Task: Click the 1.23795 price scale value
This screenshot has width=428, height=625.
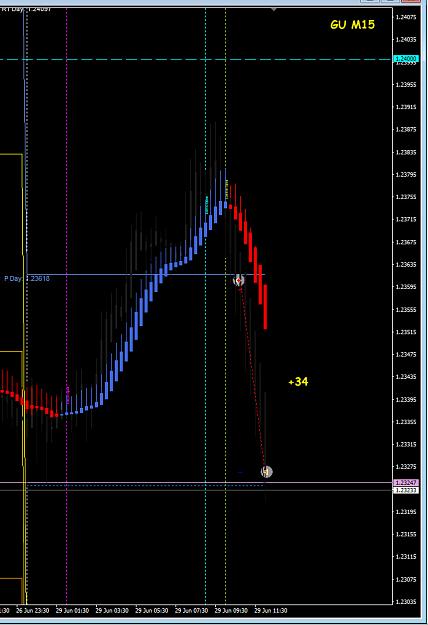Action: pyautogui.click(x=406, y=175)
